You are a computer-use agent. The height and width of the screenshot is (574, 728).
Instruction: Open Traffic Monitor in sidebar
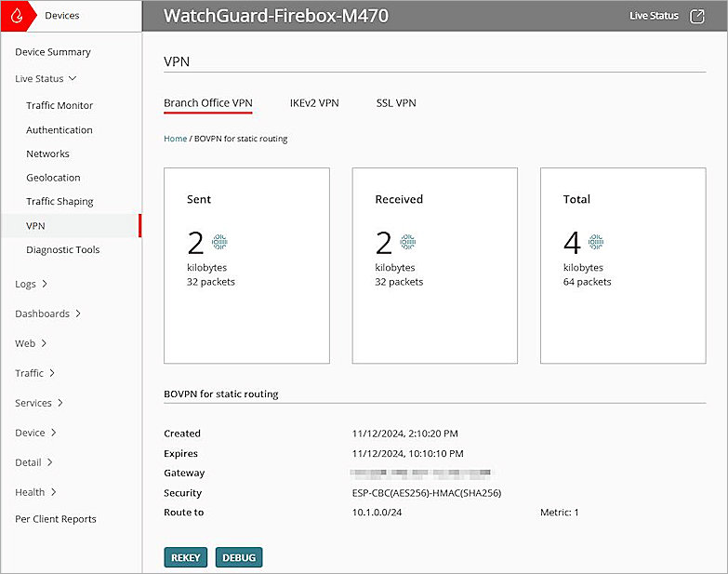pyautogui.click(x=60, y=105)
